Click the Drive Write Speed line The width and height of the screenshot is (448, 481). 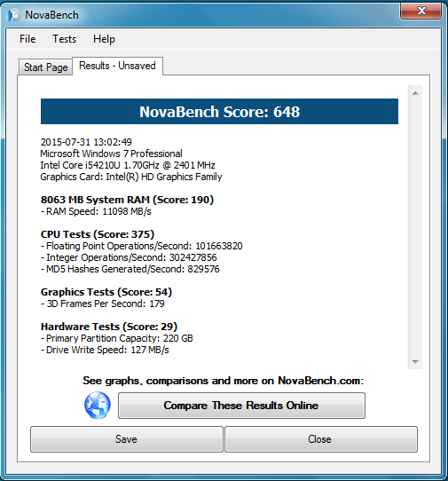pyautogui.click(x=105, y=350)
